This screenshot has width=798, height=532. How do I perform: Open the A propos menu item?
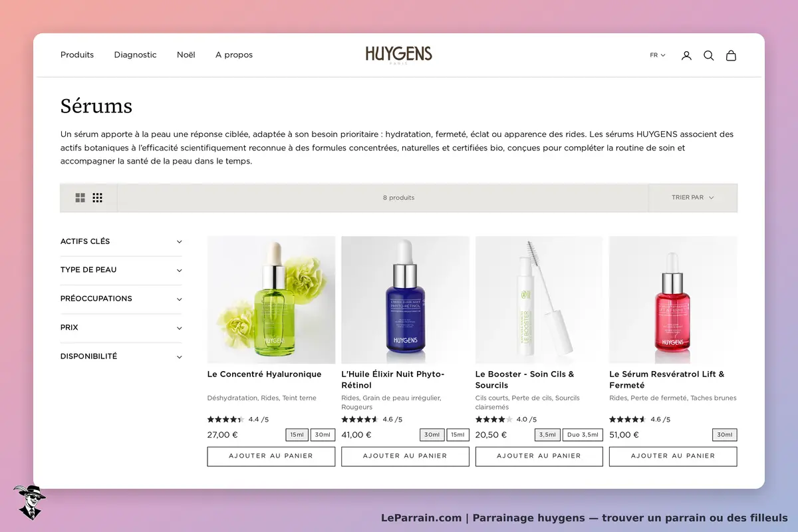tap(234, 55)
